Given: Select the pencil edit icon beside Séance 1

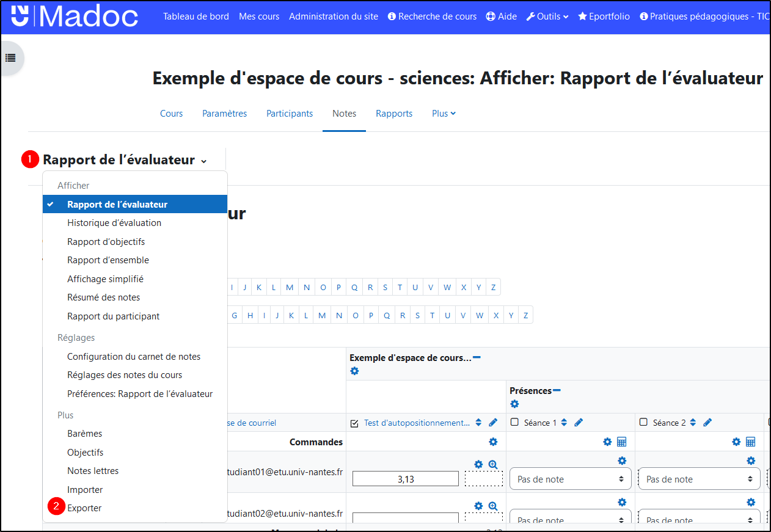Looking at the screenshot, I should [x=578, y=422].
